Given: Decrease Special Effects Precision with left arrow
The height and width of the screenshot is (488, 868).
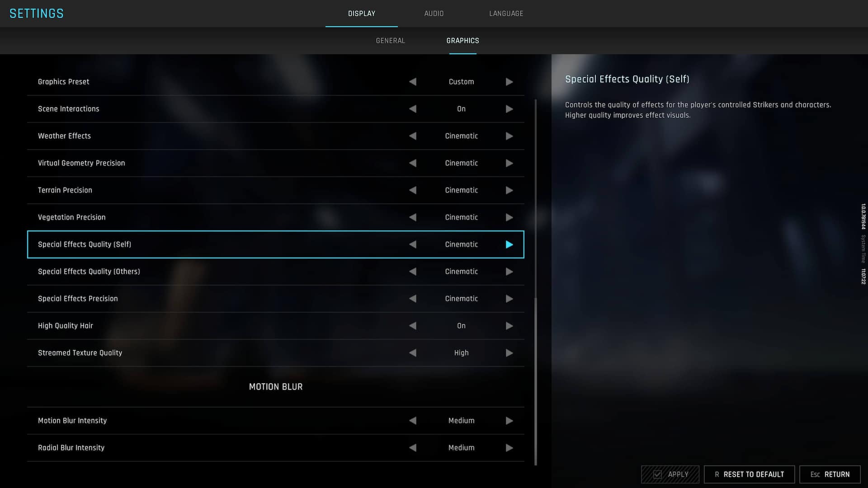Looking at the screenshot, I should coord(413,299).
